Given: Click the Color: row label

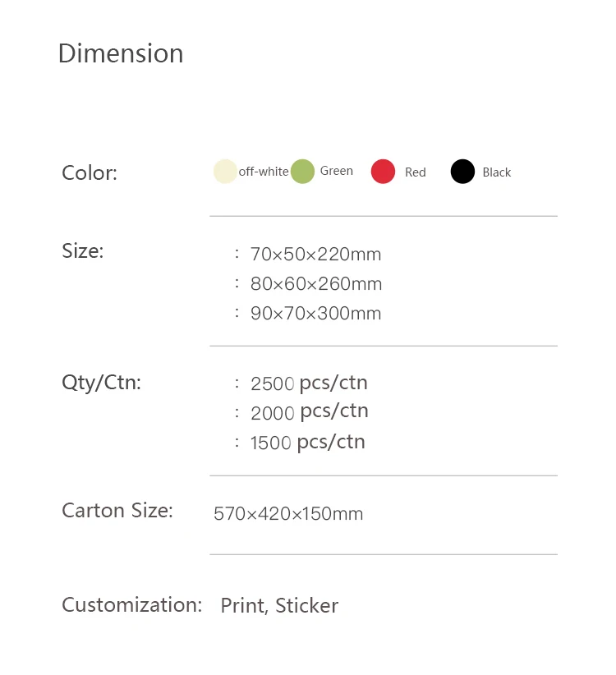Looking at the screenshot, I should pyautogui.click(x=90, y=173).
